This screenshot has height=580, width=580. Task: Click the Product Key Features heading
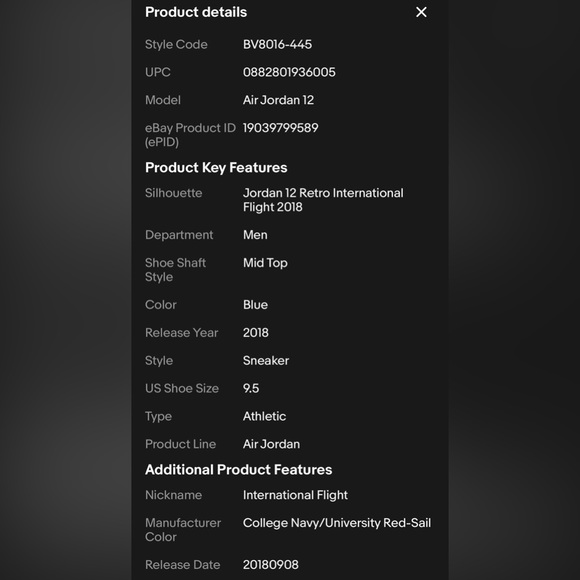(x=216, y=168)
